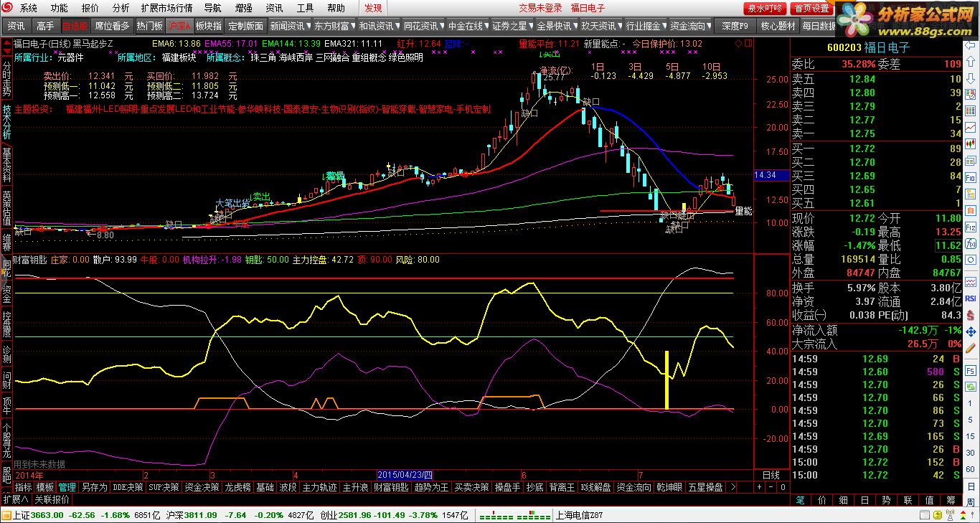Click the 深度F9 button
Viewport: 980px width, 523px height.
tap(735, 26)
